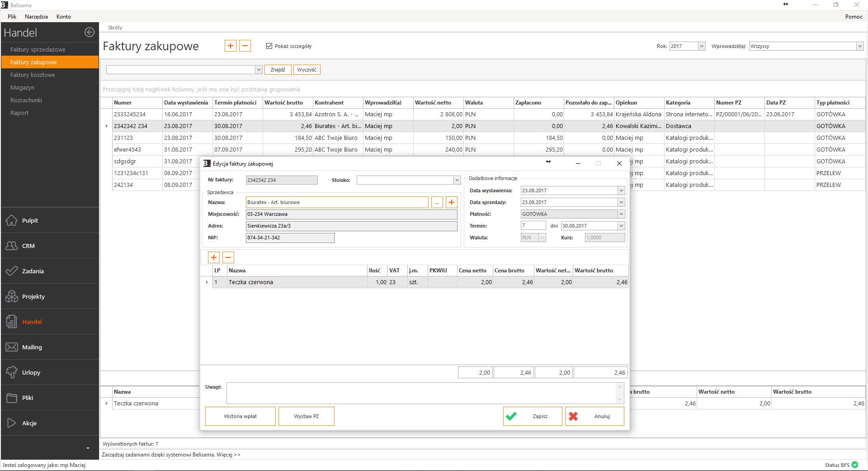Screen dimensions: 868x471
Task: Open the Pulpit home module
Action: click(30, 220)
